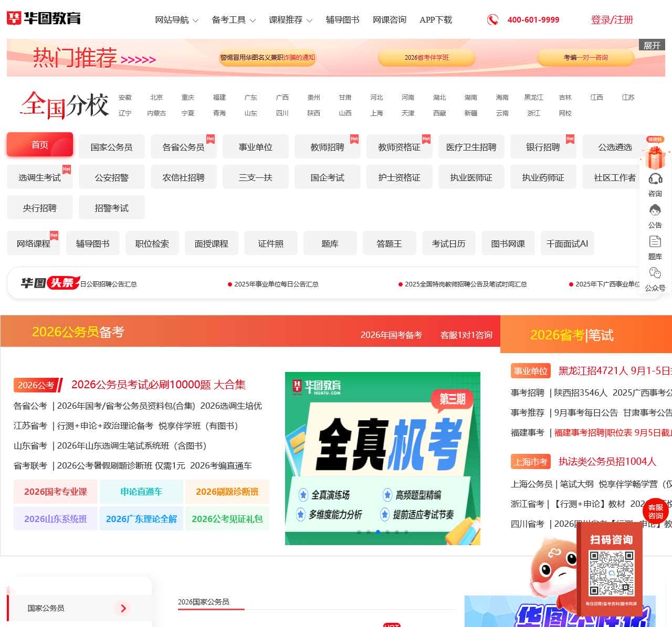Image resolution: width=672 pixels, height=627 pixels.
Task: Open the 教师资格证 category
Action: point(399,147)
